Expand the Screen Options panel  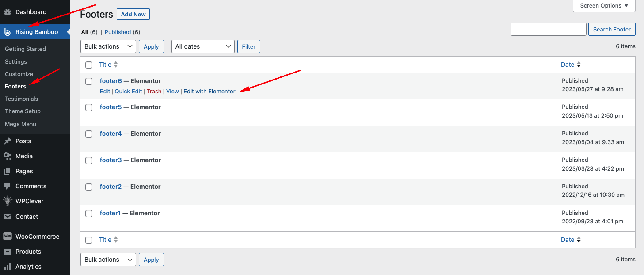point(604,6)
